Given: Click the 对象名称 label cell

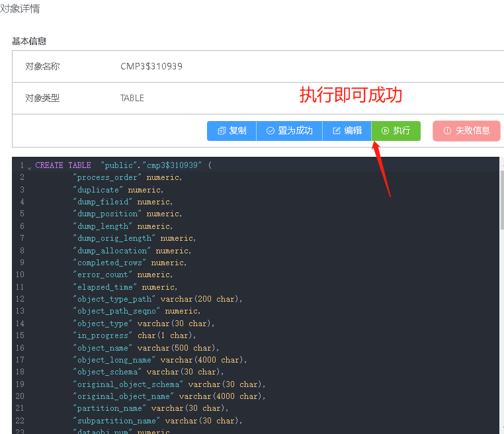Looking at the screenshot, I should [42, 66].
